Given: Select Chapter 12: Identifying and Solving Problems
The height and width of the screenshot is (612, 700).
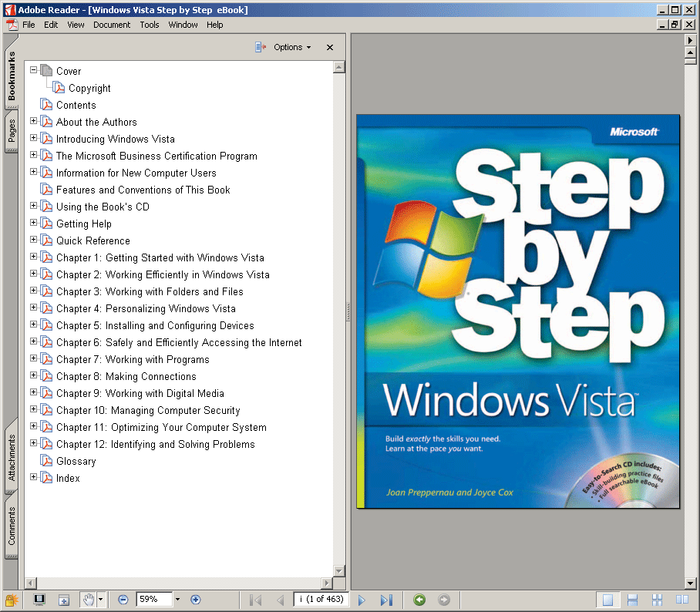Looking at the screenshot, I should (x=156, y=444).
